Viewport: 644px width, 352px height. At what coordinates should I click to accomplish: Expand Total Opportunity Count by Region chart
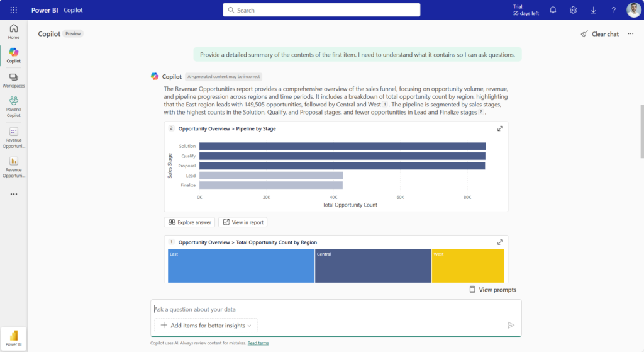point(500,242)
